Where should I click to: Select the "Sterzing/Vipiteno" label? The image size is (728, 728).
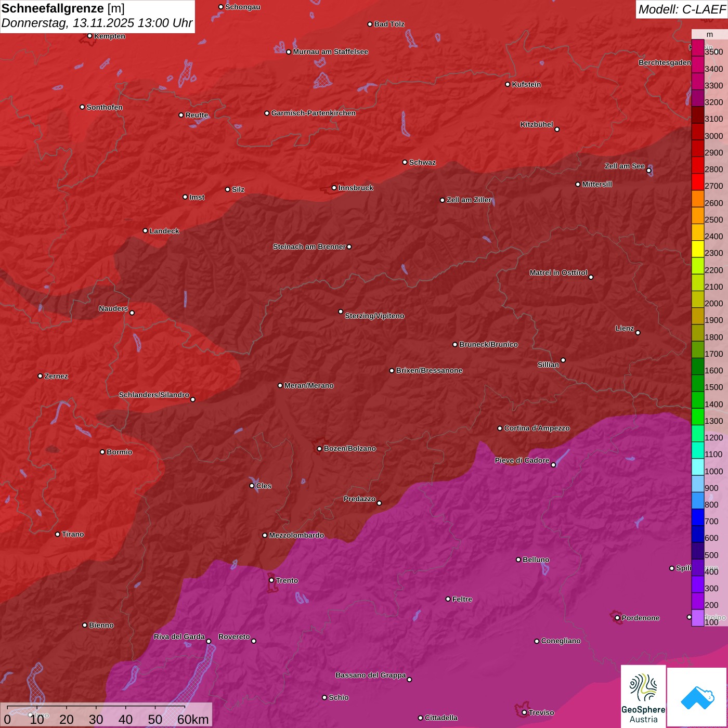click(374, 316)
